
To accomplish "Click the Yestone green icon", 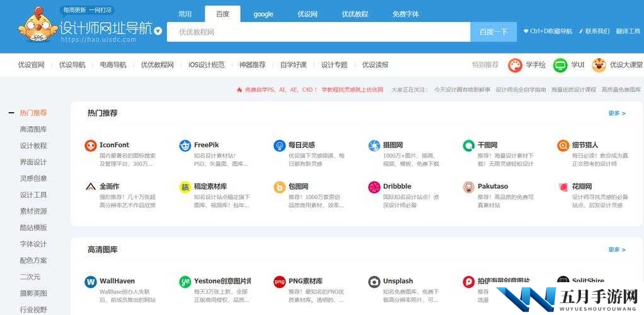I will [185, 282].
